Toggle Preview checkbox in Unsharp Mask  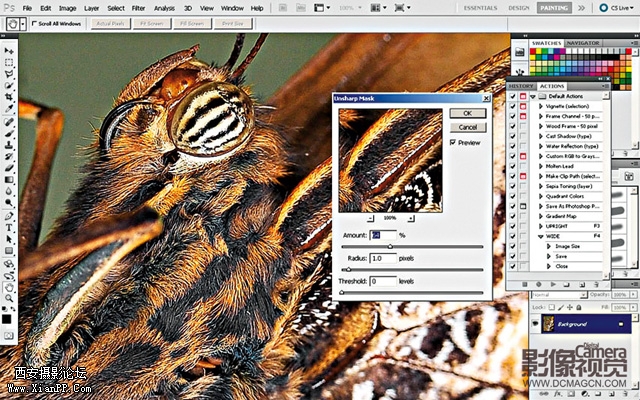(453, 143)
